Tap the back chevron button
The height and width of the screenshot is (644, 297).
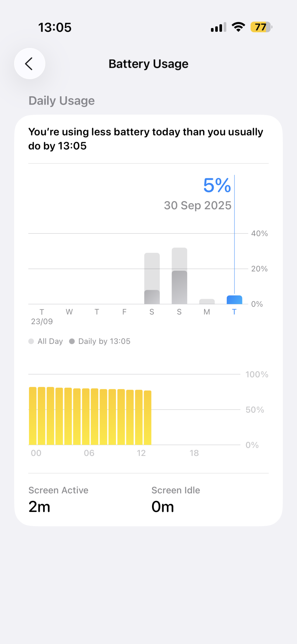pyautogui.click(x=29, y=64)
